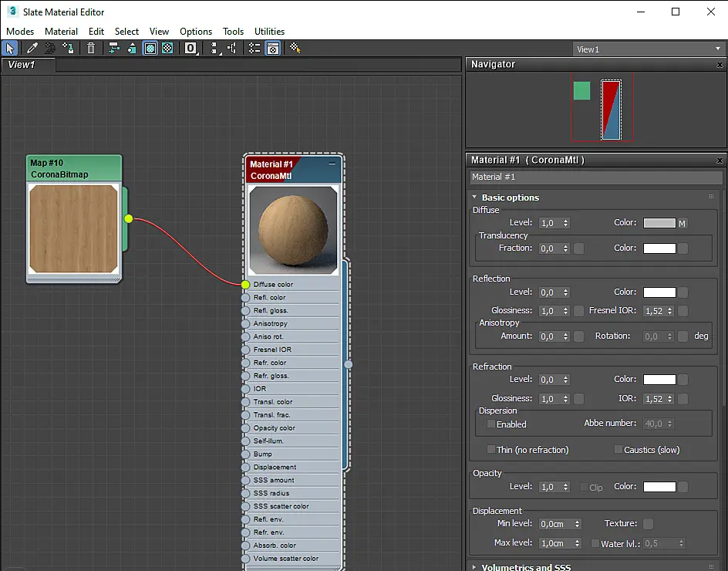Open the View1 dropdown in toolbar
The image size is (728, 571).
[649, 49]
